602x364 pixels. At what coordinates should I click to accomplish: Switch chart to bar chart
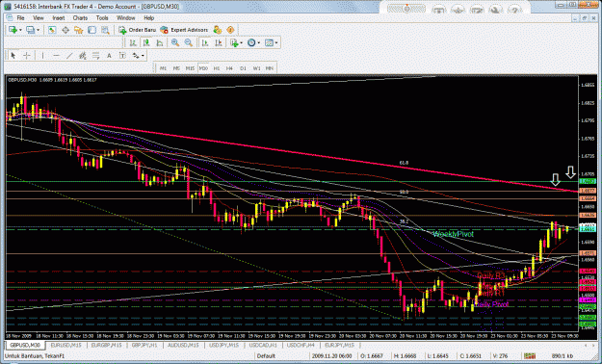coord(133,43)
